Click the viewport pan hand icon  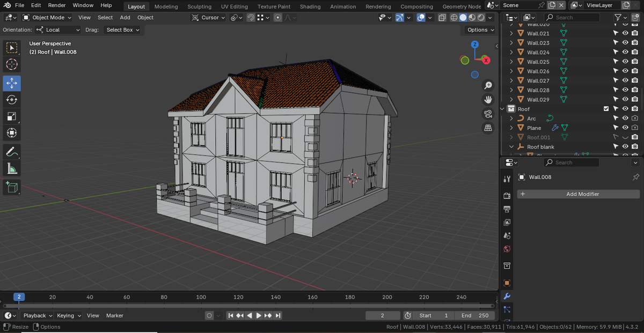(x=488, y=99)
